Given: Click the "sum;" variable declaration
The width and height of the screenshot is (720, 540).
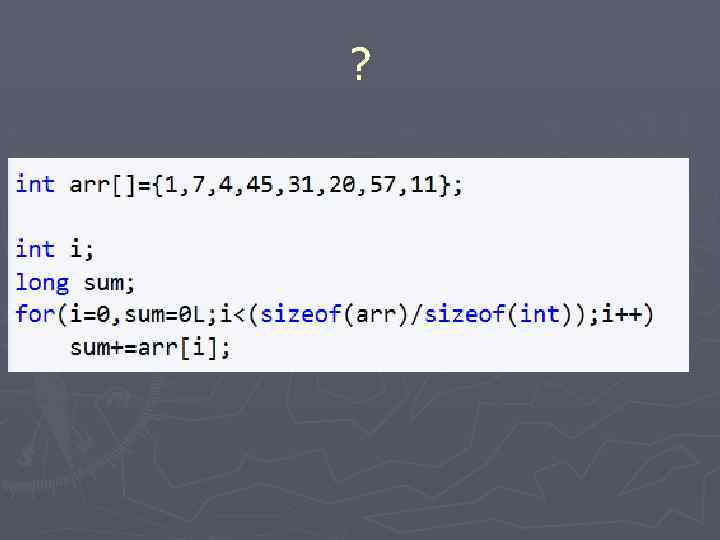Looking at the screenshot, I should point(110,283).
